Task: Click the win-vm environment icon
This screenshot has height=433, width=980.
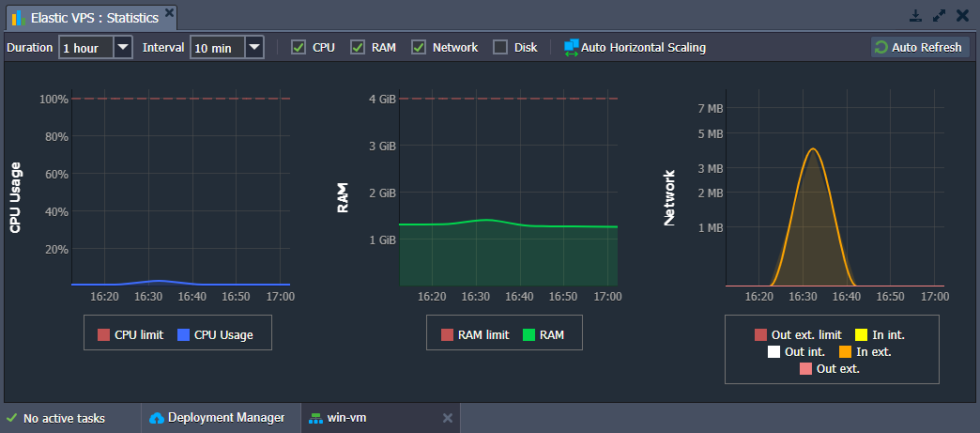Action: tap(315, 418)
